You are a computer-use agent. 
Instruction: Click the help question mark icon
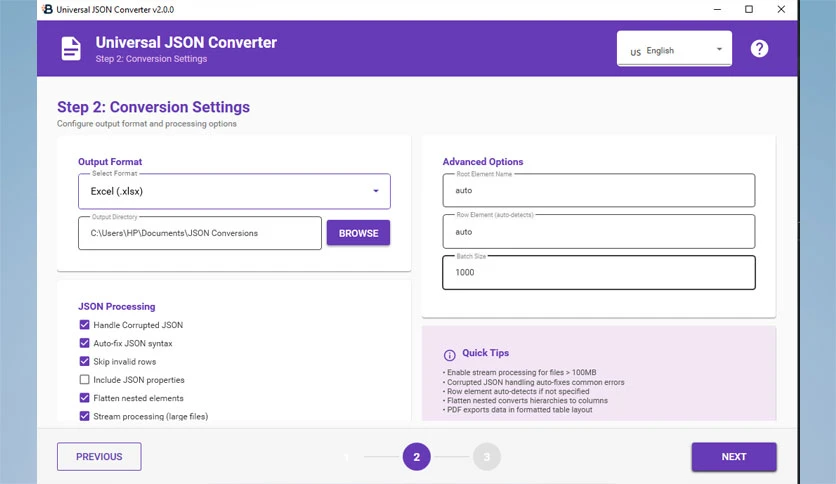coord(759,49)
